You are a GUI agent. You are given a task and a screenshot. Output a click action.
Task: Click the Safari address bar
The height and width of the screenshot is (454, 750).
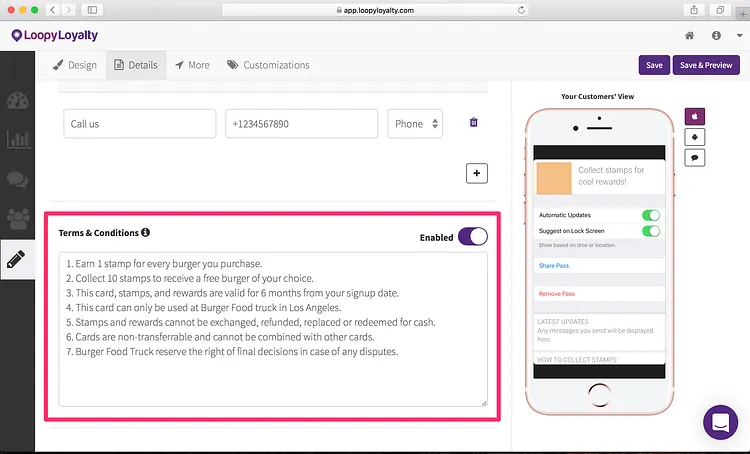[x=375, y=10]
